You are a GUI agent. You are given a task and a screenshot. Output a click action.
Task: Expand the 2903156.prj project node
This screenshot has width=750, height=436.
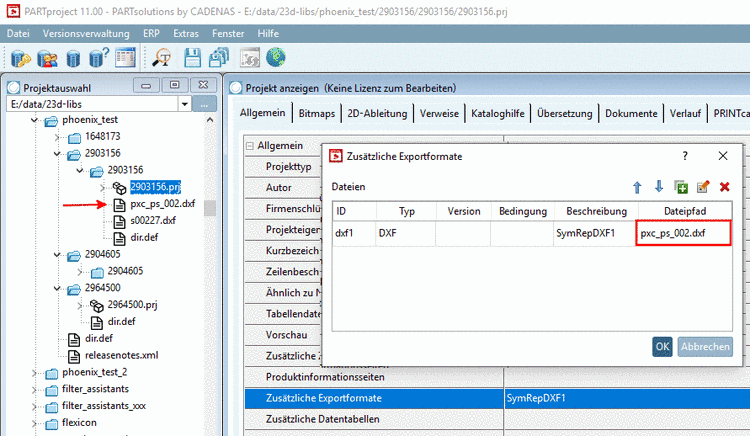click(102, 187)
